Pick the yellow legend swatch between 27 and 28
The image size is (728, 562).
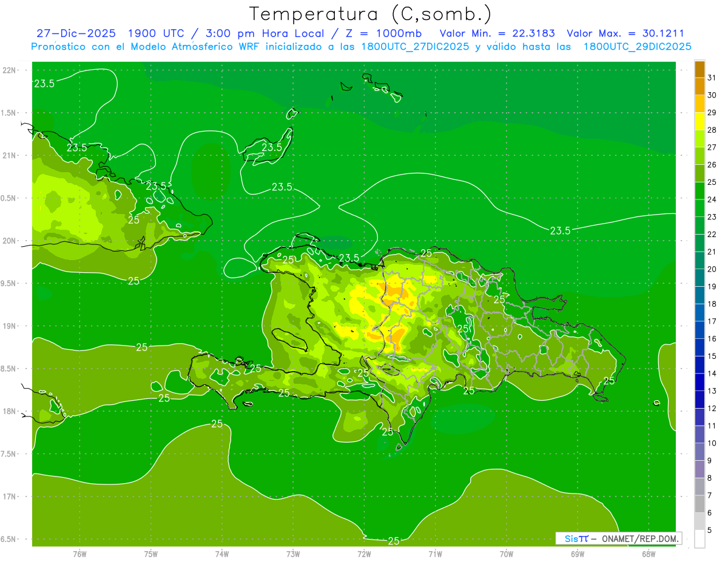tap(699, 139)
